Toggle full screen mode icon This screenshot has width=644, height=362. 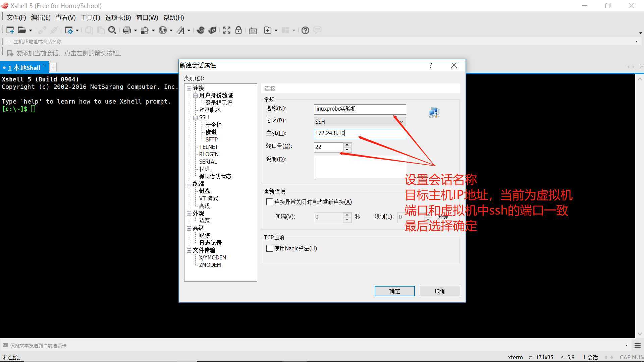[x=227, y=30]
